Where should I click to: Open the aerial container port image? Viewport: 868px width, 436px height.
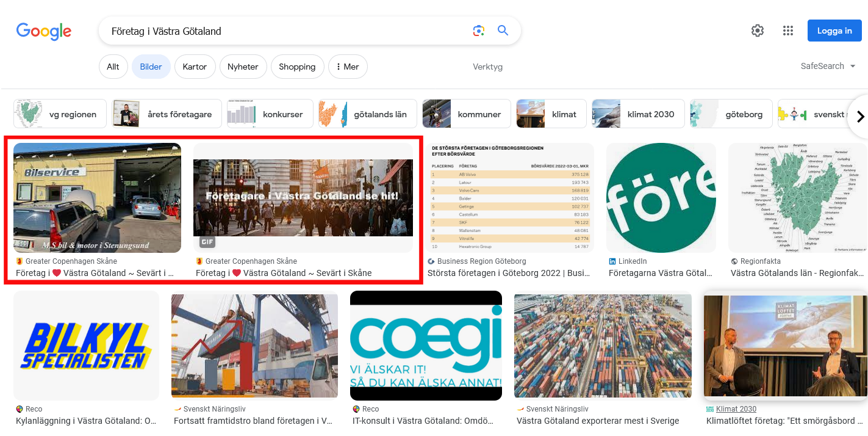[603, 346]
